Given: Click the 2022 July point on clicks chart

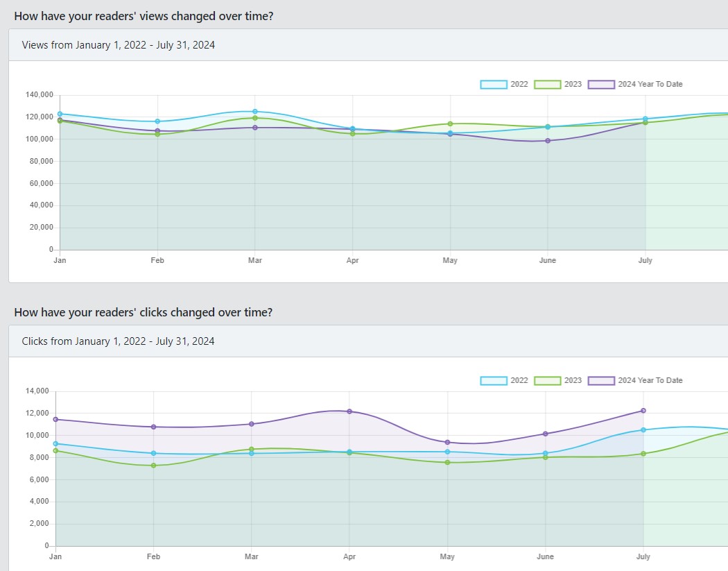Looking at the screenshot, I should [643, 430].
